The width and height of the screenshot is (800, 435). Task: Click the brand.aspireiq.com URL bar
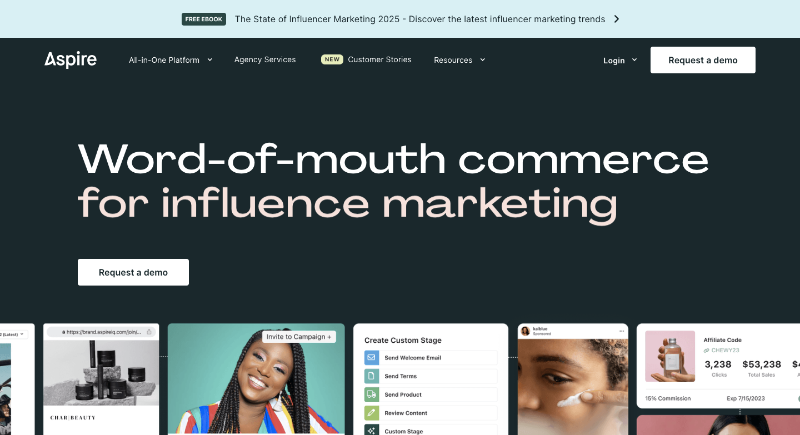[x=101, y=332]
